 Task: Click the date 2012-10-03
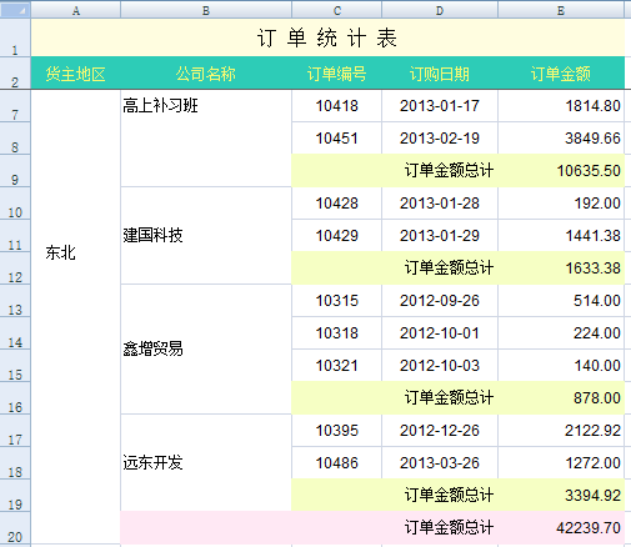pyautogui.click(x=440, y=366)
